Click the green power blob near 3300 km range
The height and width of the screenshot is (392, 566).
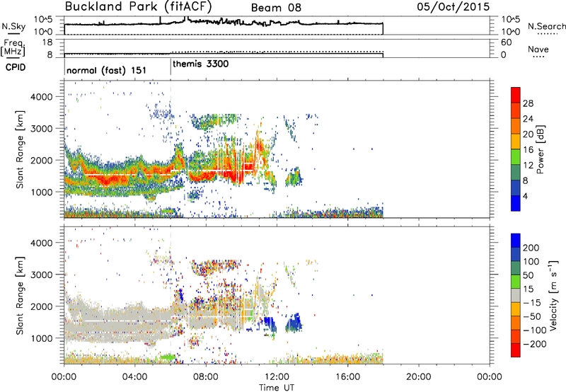[215, 122]
